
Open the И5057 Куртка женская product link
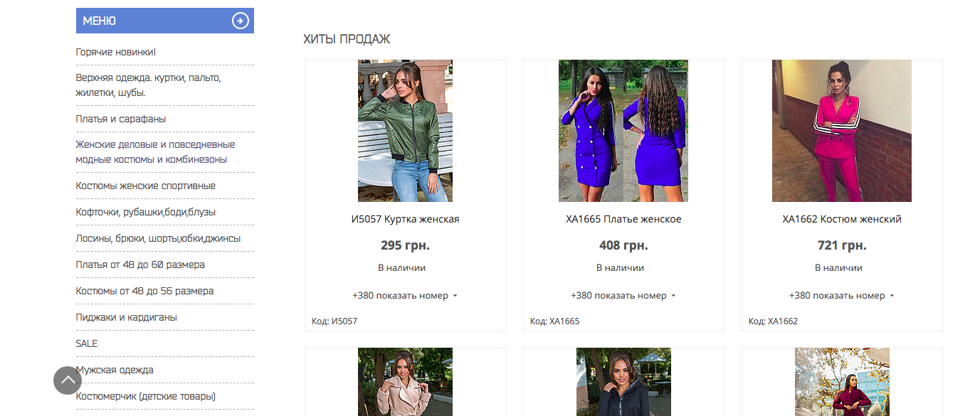click(405, 219)
